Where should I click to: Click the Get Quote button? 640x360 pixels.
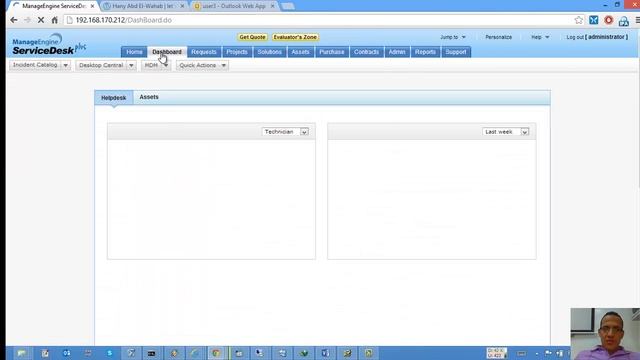click(x=252, y=37)
